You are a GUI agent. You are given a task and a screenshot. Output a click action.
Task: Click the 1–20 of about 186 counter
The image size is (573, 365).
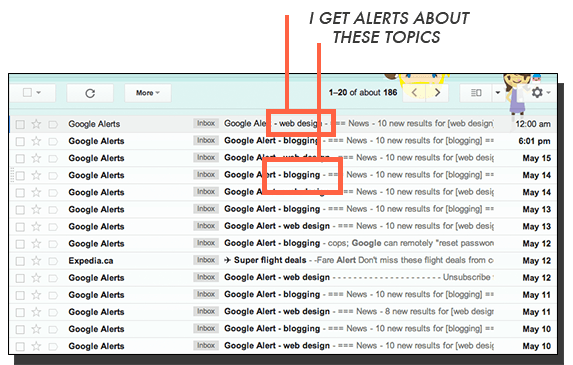(363, 92)
